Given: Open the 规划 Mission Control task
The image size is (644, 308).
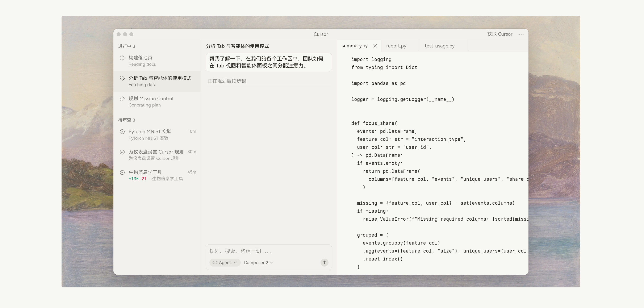Looking at the screenshot, I should (157, 102).
